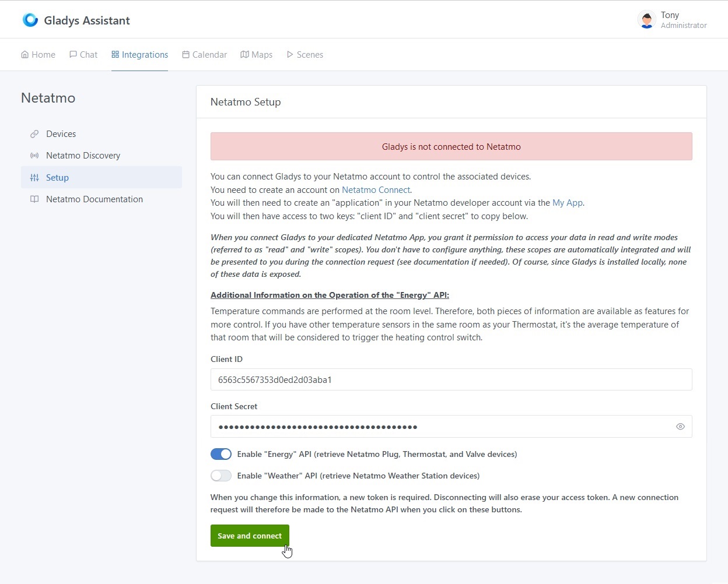The image size is (728, 584).
Task: Switch to the Calendar tab
Action: (204, 55)
